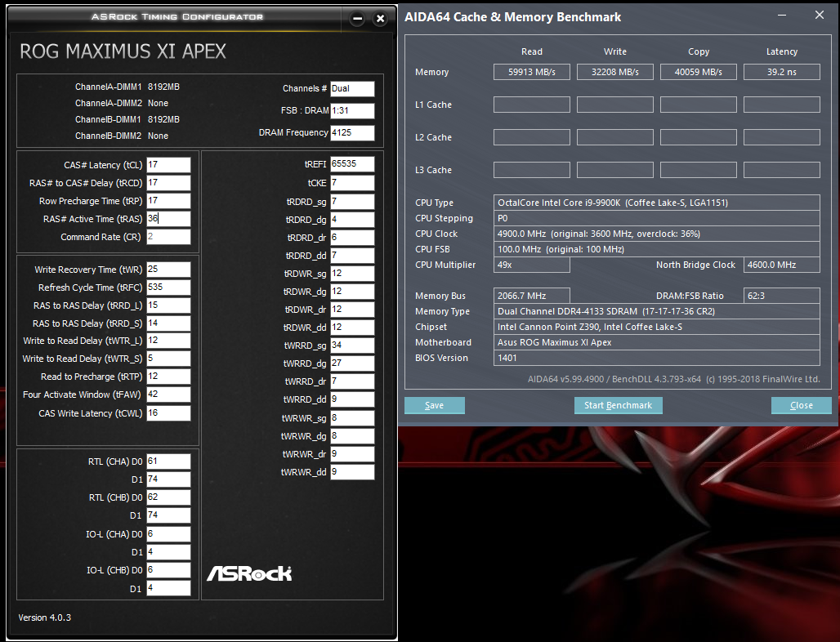The width and height of the screenshot is (840, 642).
Task: Edit the RAS# Active Time (tRAS) field
Action: [x=168, y=218]
